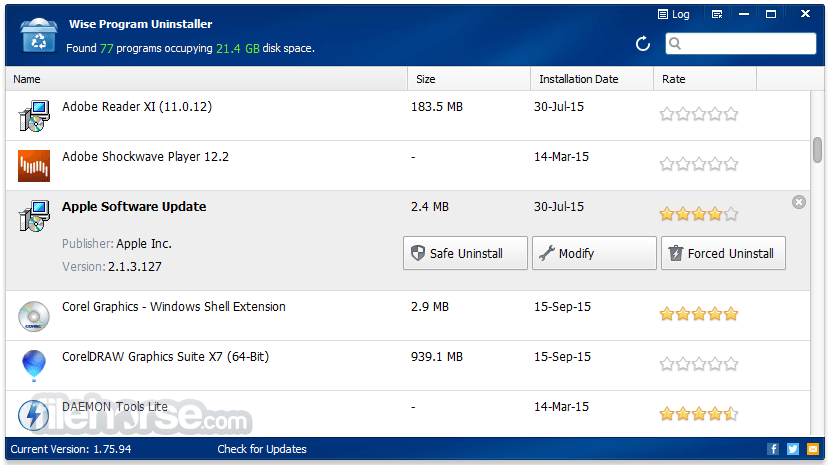Rate CorelDRAW Graphics Suite X7 stars
The height and width of the screenshot is (465, 829).
click(698, 364)
